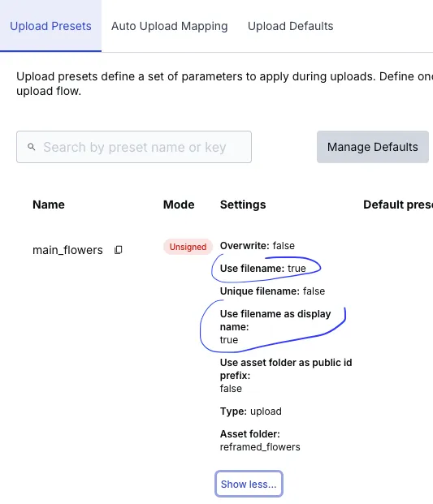The height and width of the screenshot is (504, 433).
Task: Click the Type: upload setting
Action: (250, 411)
